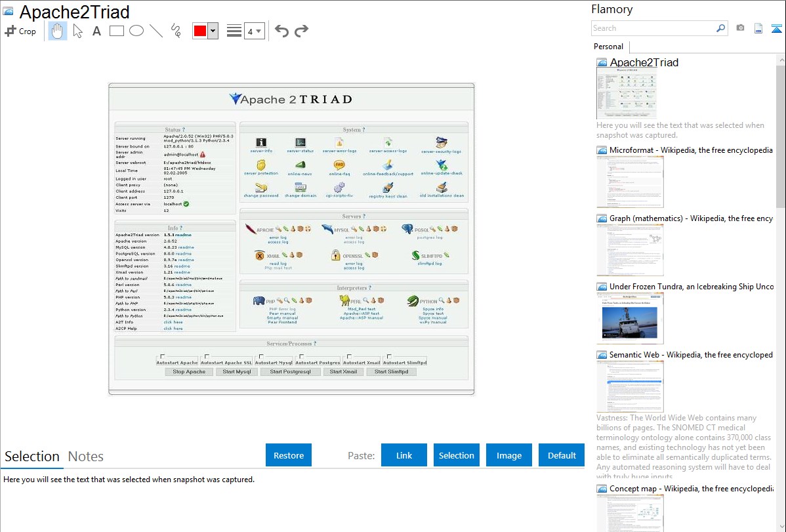This screenshot has height=532, width=786.
Task: Select the arrow pointer tool
Action: click(x=77, y=31)
